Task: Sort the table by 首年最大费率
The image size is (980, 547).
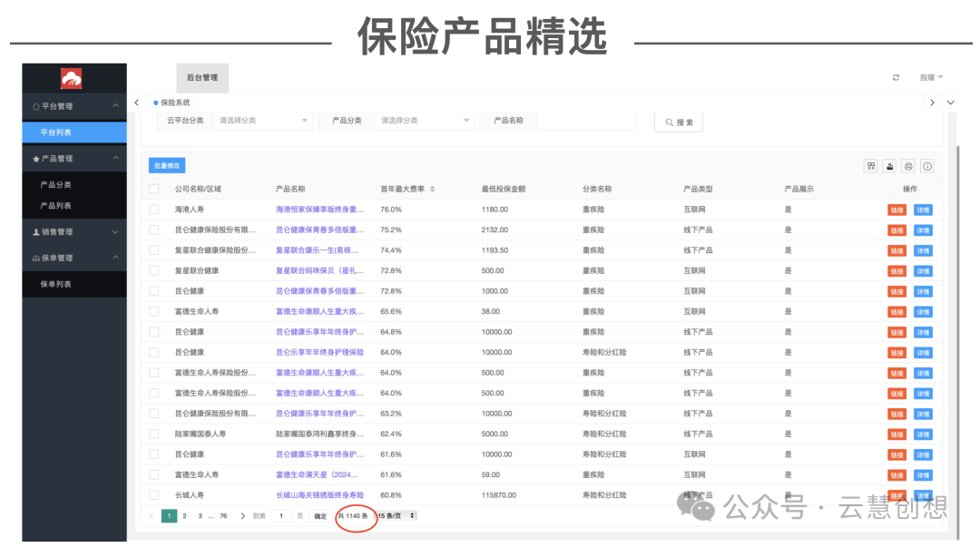Action: 434,188
